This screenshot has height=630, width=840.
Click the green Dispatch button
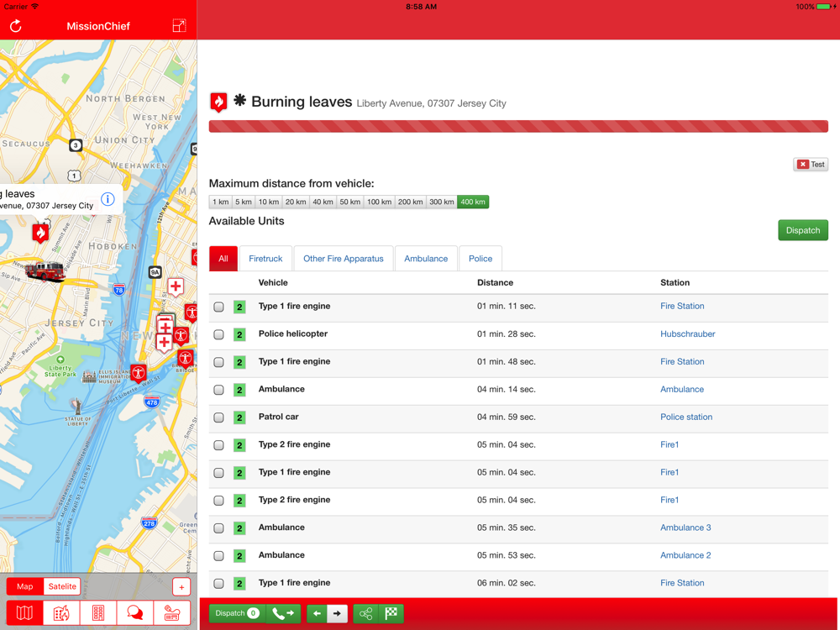[x=803, y=230]
